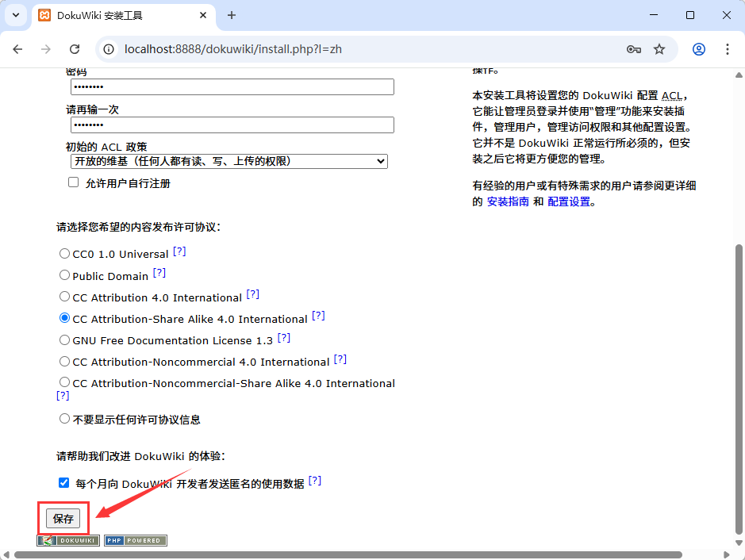Reload the DokuWiki install page

point(75,49)
